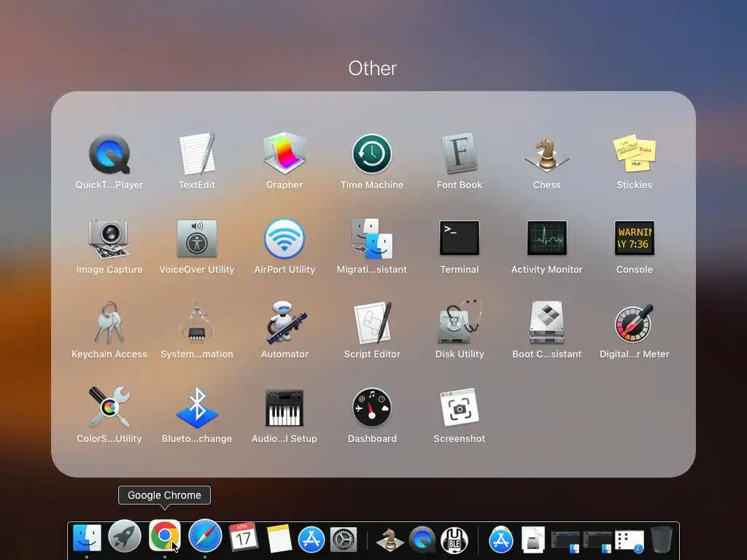Launch Boot Camp Assistant
Viewport: 747px width, 560px height.
click(547, 322)
